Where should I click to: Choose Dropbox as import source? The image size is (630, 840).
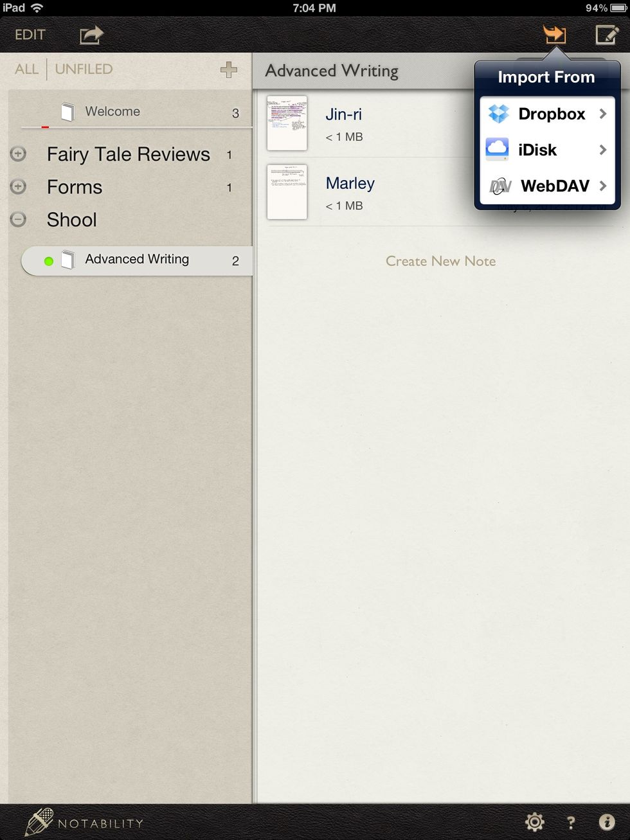tap(547, 114)
